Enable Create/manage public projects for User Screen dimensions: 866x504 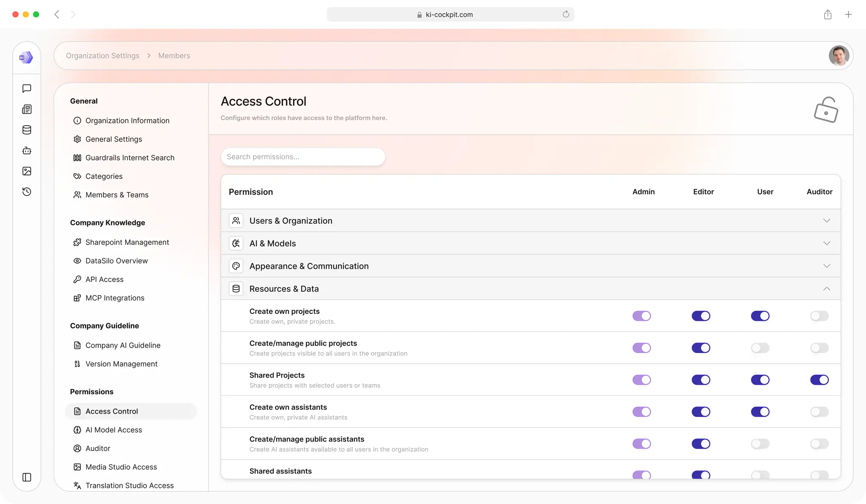click(760, 348)
